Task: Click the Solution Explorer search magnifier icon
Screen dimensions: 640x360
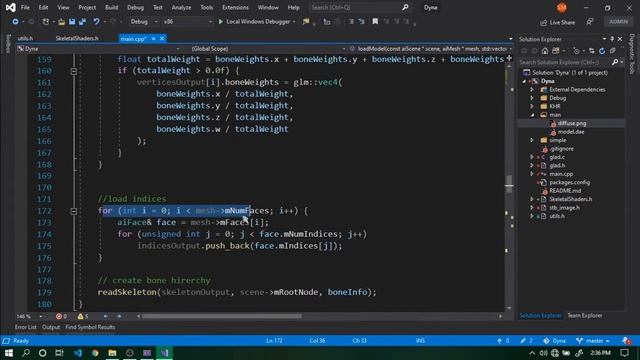Action: click(x=615, y=62)
